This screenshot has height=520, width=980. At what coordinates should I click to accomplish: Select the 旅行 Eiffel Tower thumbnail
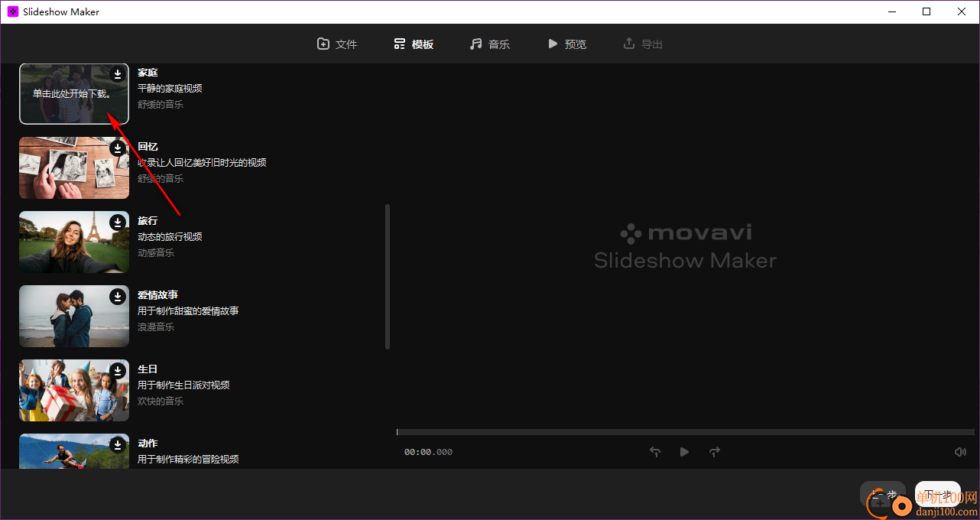[74, 242]
